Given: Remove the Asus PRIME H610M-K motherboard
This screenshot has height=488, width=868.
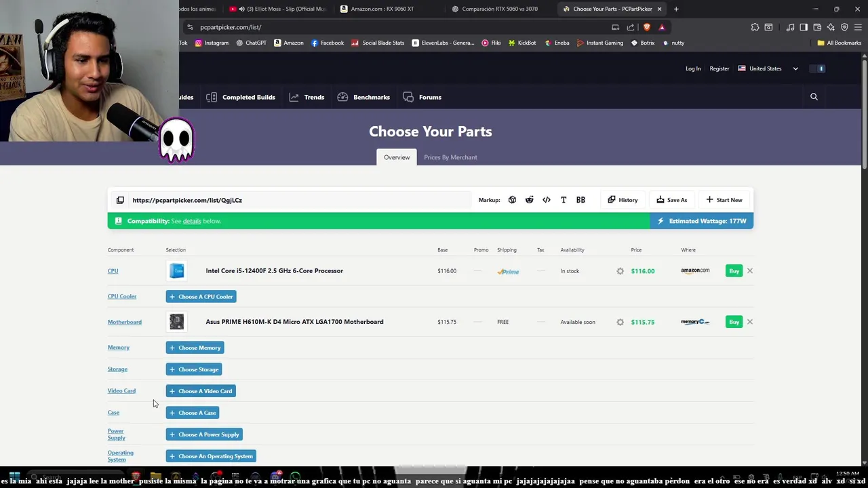Looking at the screenshot, I should tap(749, 322).
